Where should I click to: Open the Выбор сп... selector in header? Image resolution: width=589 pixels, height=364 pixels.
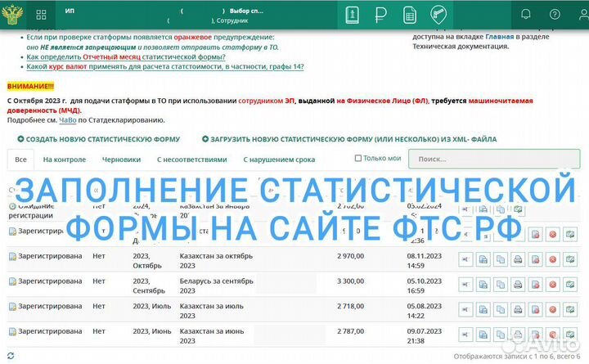(x=246, y=11)
